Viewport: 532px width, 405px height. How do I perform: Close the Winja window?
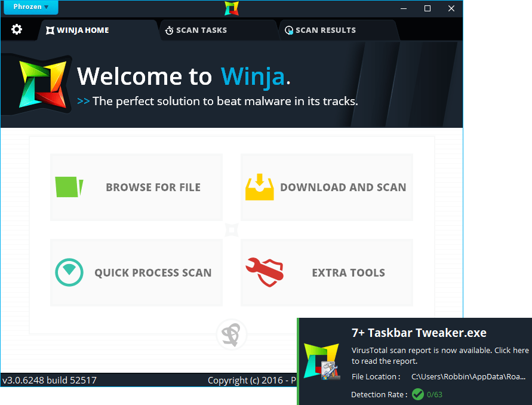pyautogui.click(x=451, y=8)
